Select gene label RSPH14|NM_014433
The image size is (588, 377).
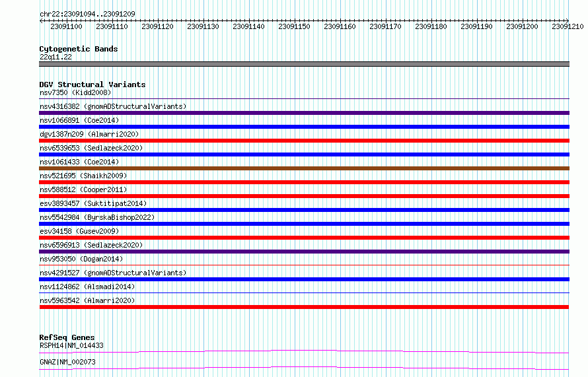[x=71, y=345]
